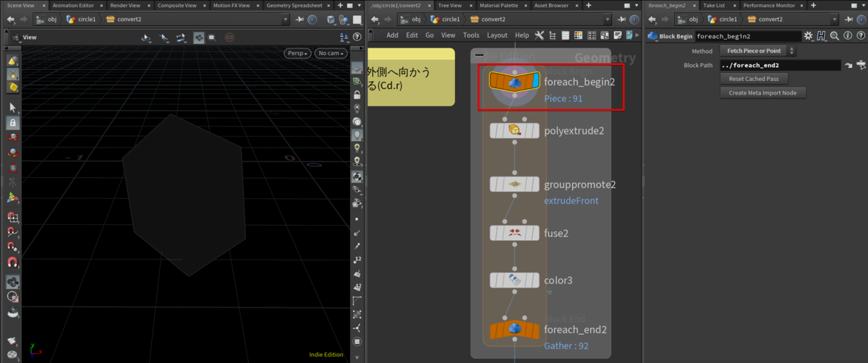
Task: Show list mode icon in network toolbar
Action: 566,35
